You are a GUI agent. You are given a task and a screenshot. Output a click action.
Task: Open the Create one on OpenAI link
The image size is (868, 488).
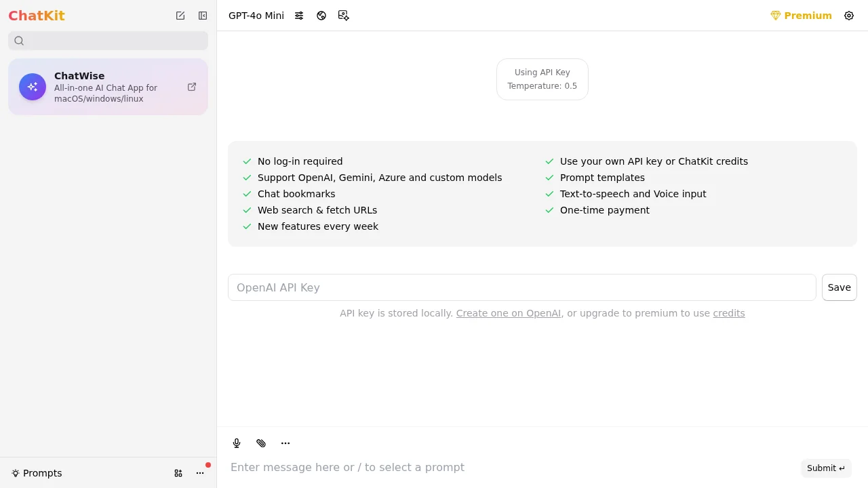509,313
